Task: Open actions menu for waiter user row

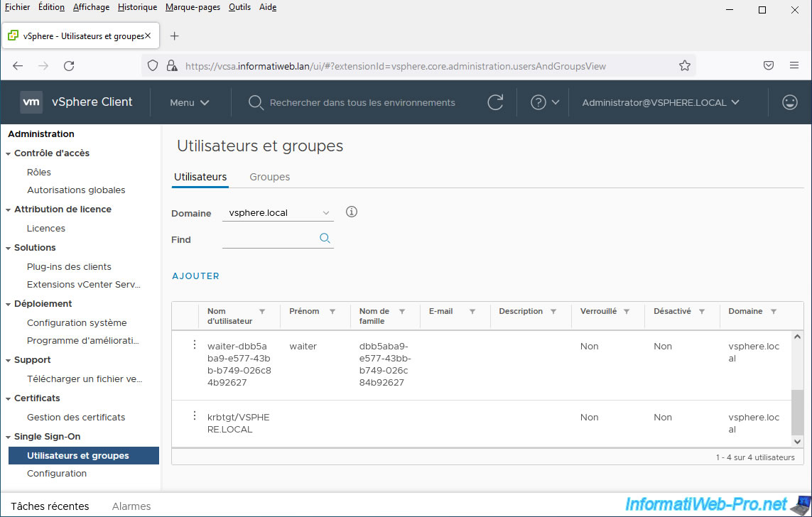Action: pos(194,344)
